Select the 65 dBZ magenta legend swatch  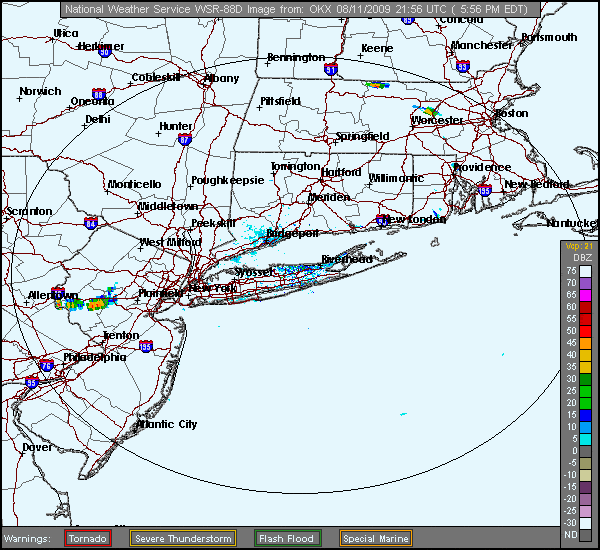coord(585,295)
